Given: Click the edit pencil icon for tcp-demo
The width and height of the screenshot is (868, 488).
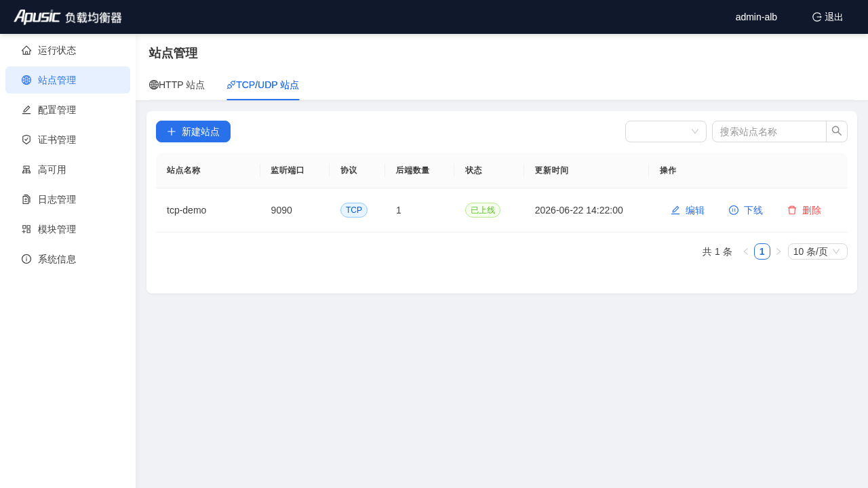Looking at the screenshot, I should click(675, 210).
